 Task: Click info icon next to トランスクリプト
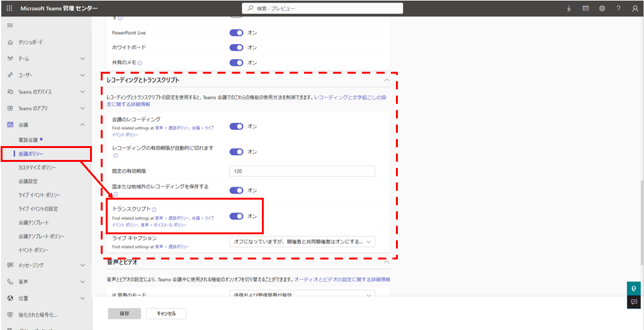(154, 209)
